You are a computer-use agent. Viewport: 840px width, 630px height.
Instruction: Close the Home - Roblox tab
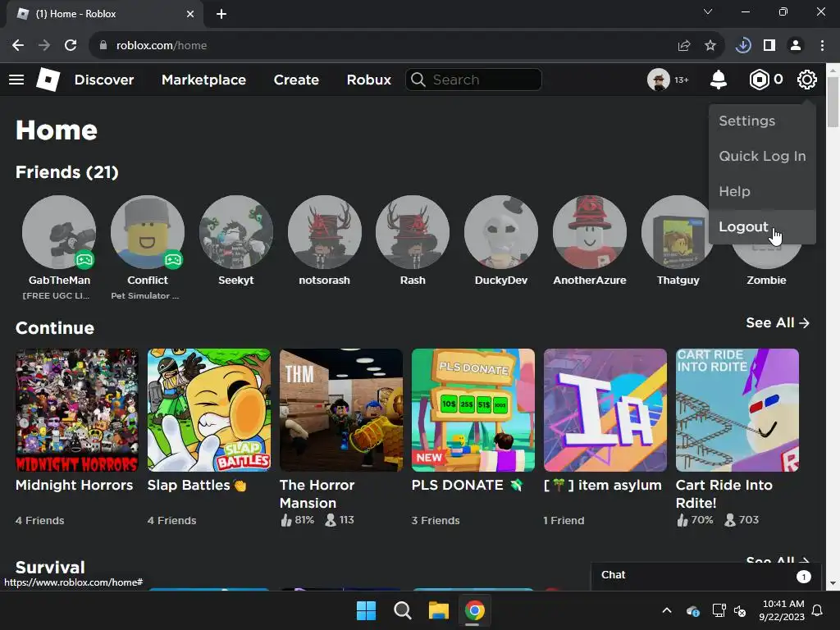[190, 14]
